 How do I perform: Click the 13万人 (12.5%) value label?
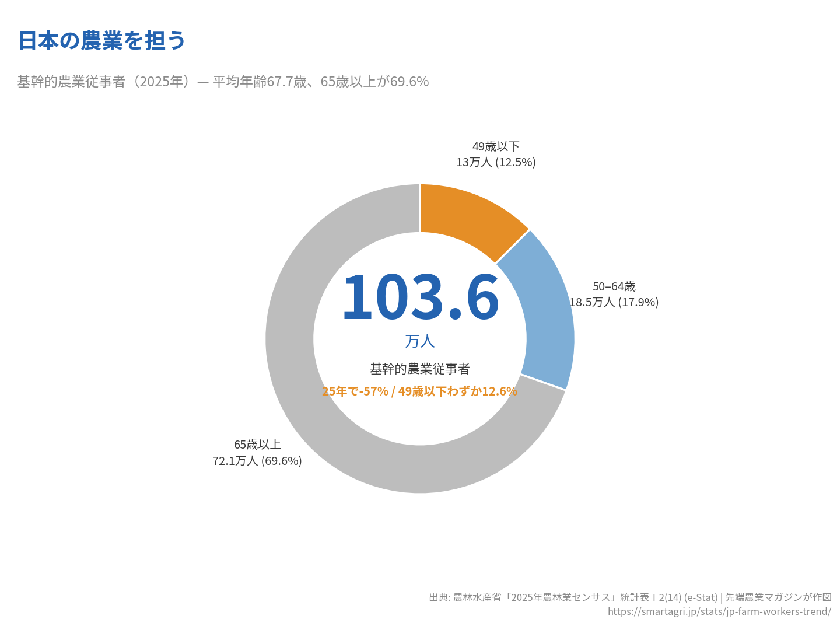click(x=496, y=162)
